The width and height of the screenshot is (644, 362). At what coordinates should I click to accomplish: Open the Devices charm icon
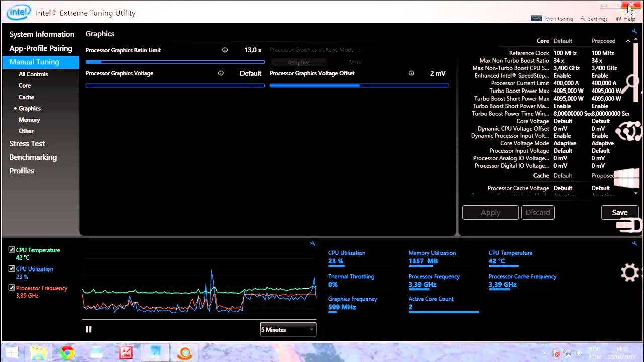click(629, 226)
